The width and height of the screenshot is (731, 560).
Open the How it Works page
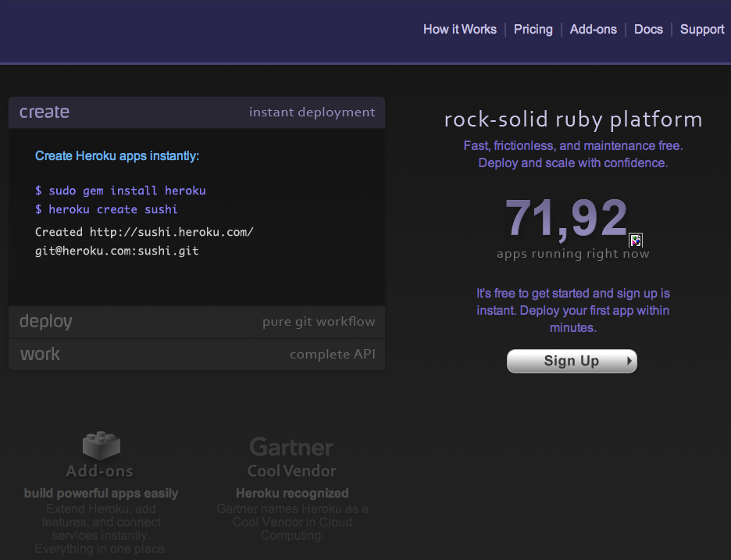click(x=459, y=30)
